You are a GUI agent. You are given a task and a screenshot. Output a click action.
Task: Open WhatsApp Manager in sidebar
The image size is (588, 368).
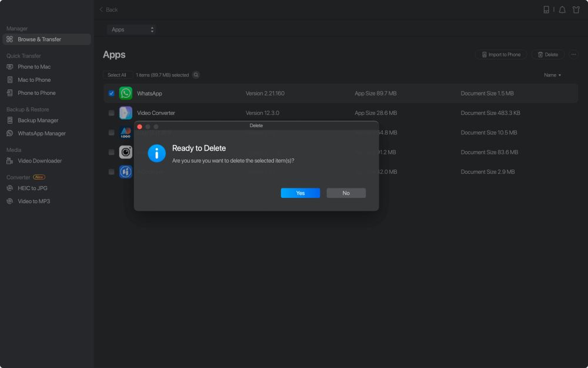pyautogui.click(x=41, y=134)
